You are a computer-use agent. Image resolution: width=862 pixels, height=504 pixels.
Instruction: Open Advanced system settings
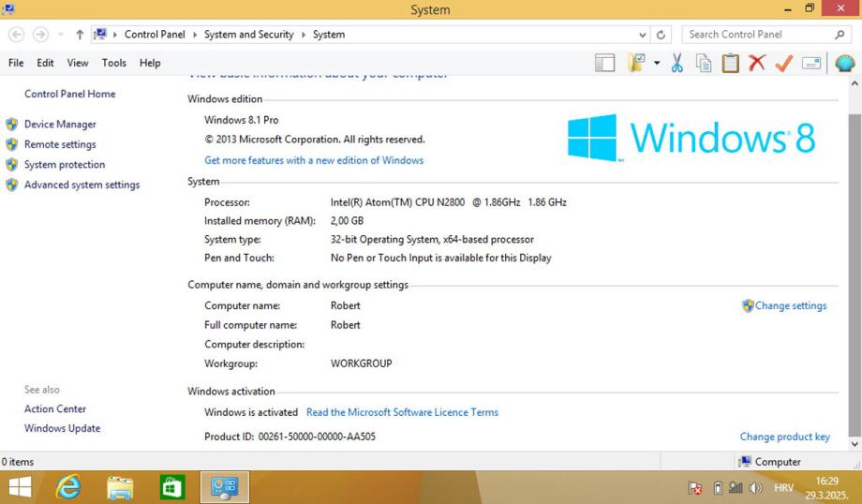click(x=82, y=185)
